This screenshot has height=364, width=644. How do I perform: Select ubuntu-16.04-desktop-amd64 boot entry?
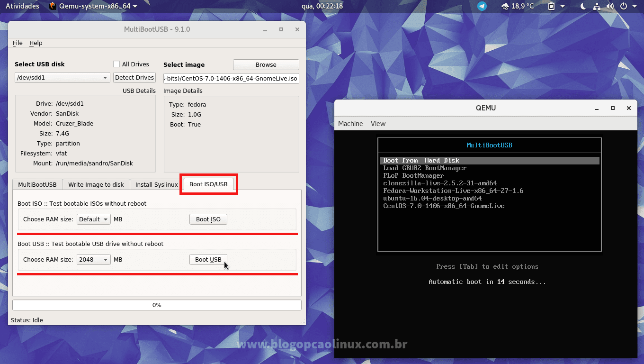pyautogui.click(x=432, y=198)
